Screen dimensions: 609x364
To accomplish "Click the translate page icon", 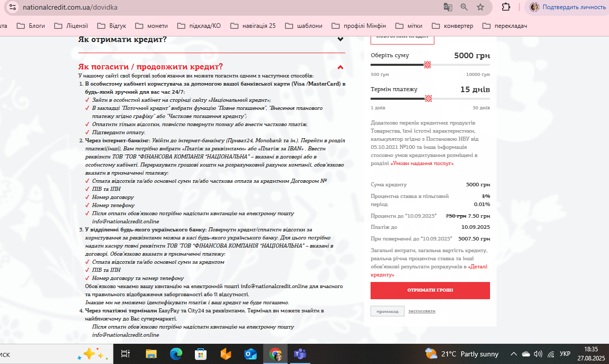I will coord(448,7).
